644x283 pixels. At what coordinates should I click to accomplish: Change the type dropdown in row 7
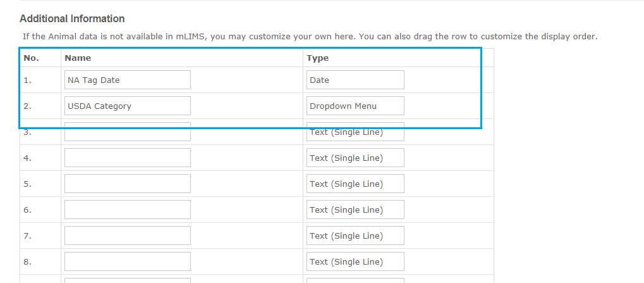pos(355,236)
